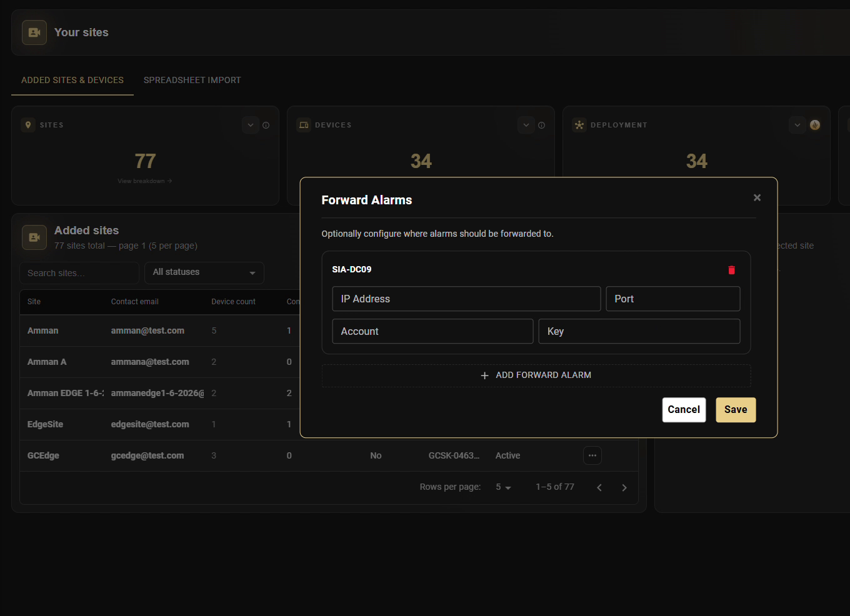Click the 34 deployment count number
This screenshot has width=850, height=616.
pos(696,161)
